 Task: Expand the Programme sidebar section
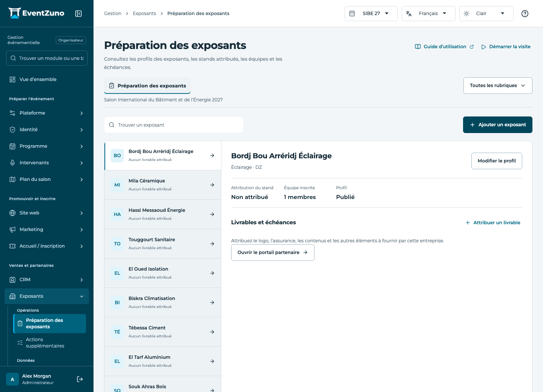(x=47, y=146)
